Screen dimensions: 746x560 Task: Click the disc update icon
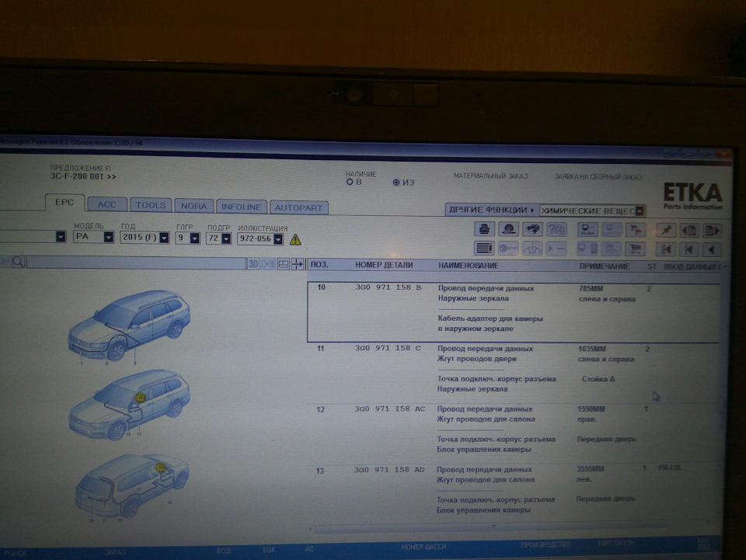[508, 229]
